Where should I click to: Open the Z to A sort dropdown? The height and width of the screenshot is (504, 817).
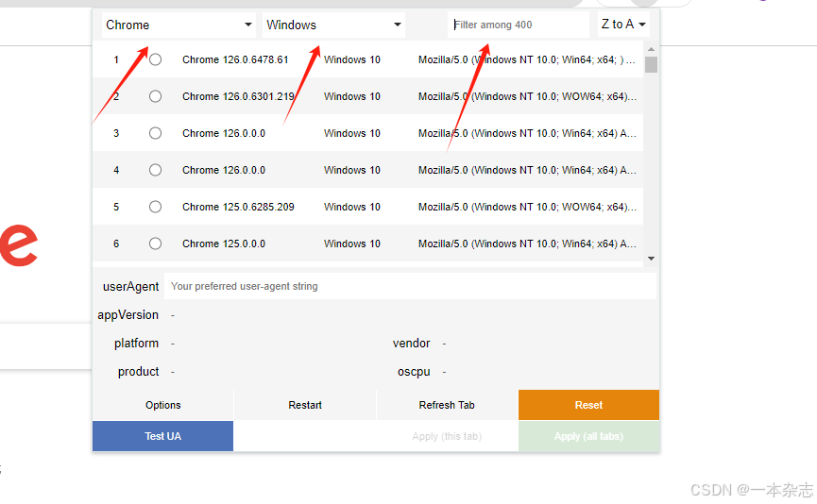pos(623,25)
